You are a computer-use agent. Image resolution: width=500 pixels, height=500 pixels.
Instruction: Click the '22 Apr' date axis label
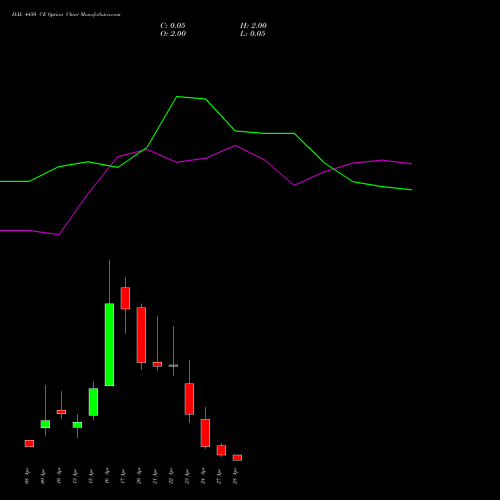(171, 476)
